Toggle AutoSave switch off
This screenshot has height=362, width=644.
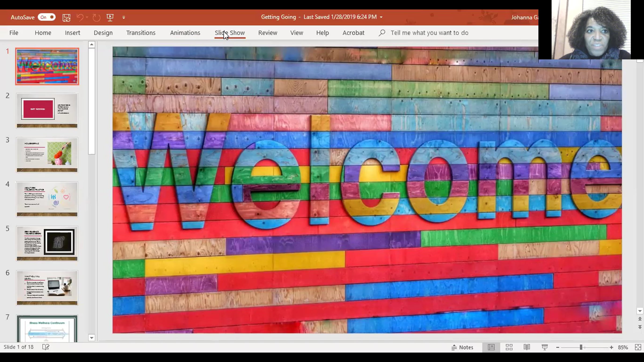coord(46,17)
